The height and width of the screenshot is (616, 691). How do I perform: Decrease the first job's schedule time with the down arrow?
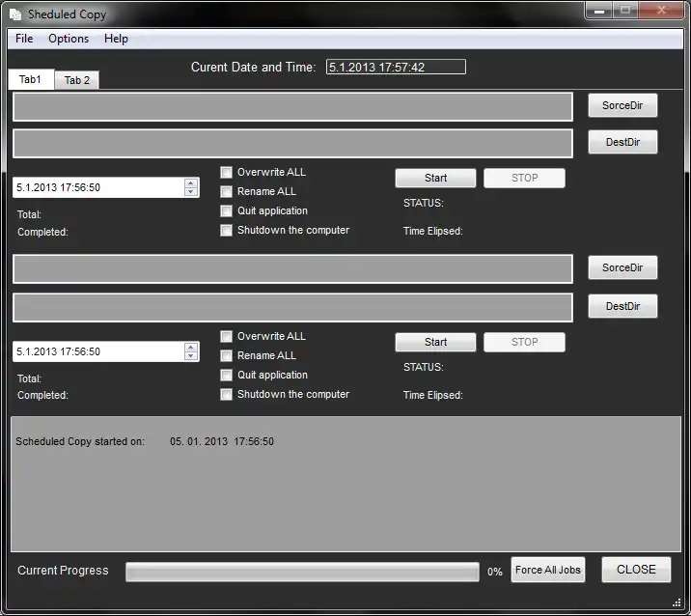point(191,192)
